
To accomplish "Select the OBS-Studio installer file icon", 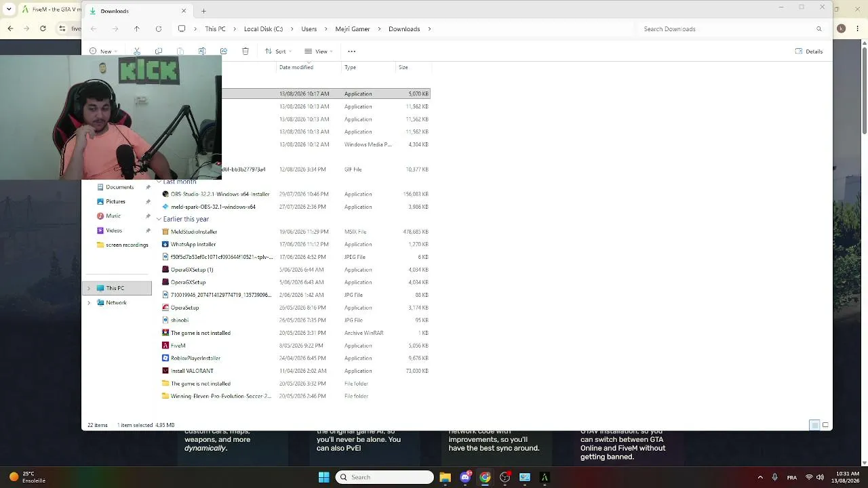I will [165, 195].
